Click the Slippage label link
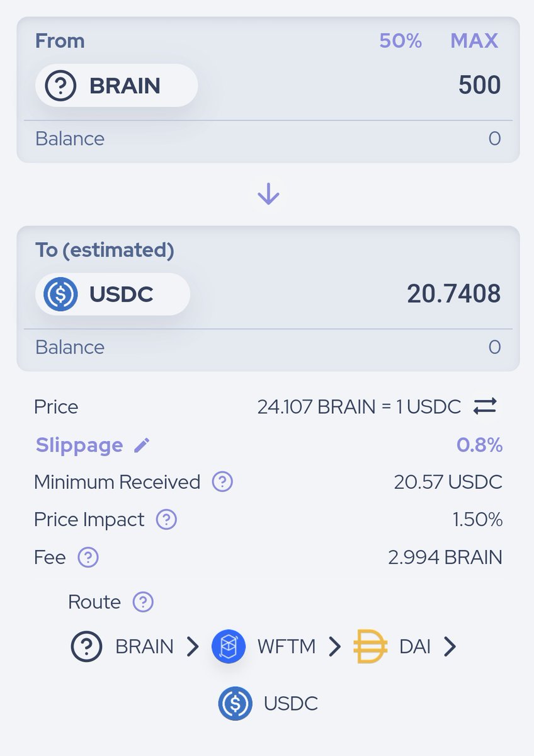Screen dimensions: 534x756 [79, 445]
